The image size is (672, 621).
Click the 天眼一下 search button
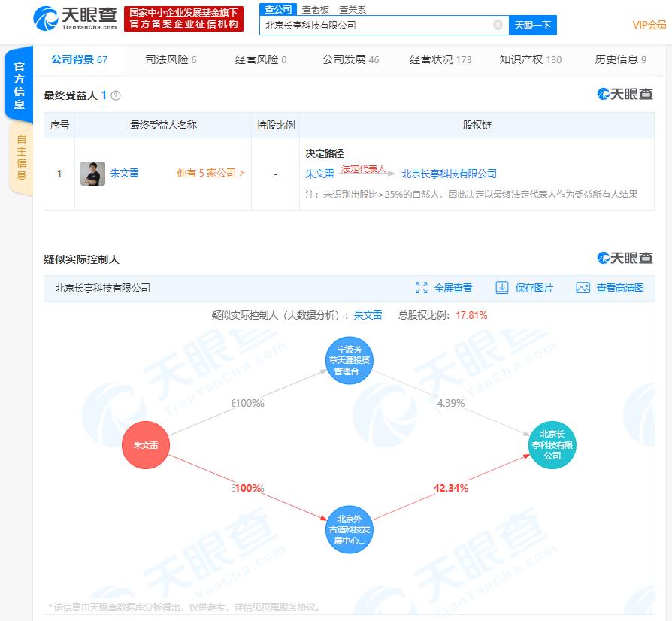[x=533, y=25]
